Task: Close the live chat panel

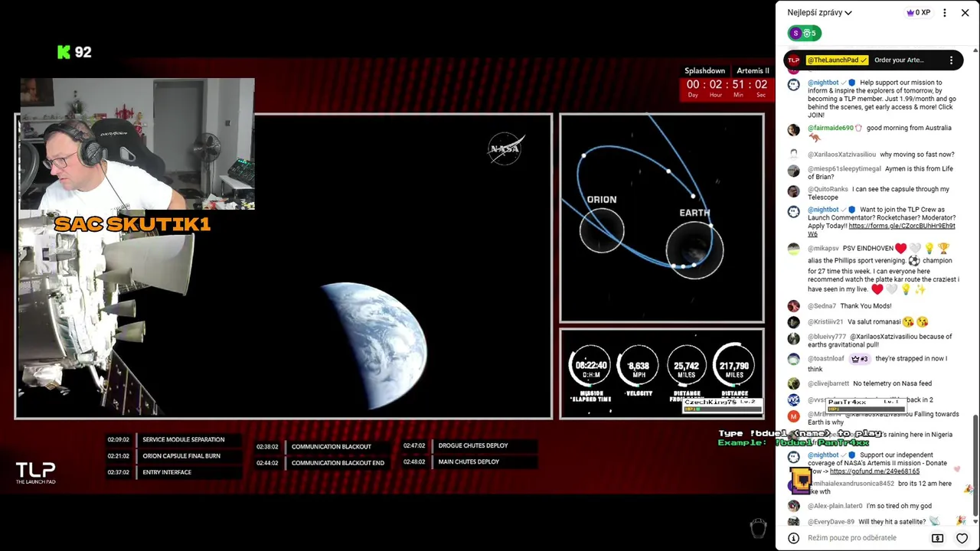Action: coord(965,13)
